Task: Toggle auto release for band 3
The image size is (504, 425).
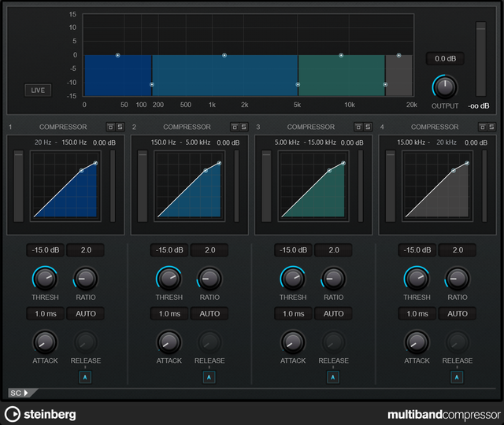Action: click(x=333, y=377)
